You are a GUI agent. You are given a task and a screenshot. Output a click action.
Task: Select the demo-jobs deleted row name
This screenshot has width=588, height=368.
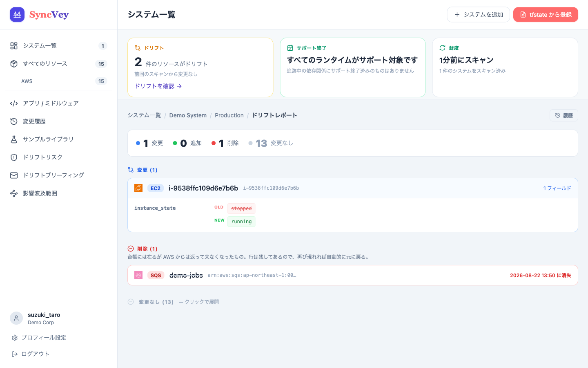click(186, 275)
